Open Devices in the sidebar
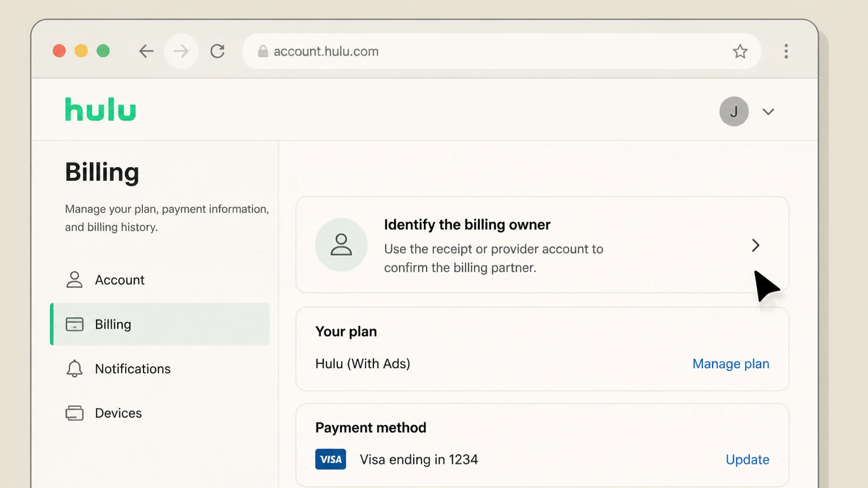The height and width of the screenshot is (488, 868). (160, 413)
